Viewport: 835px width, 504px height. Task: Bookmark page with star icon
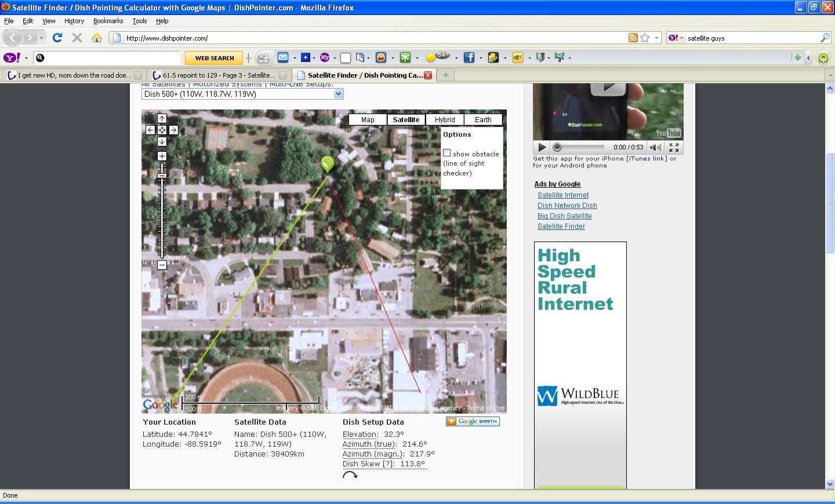pos(645,38)
